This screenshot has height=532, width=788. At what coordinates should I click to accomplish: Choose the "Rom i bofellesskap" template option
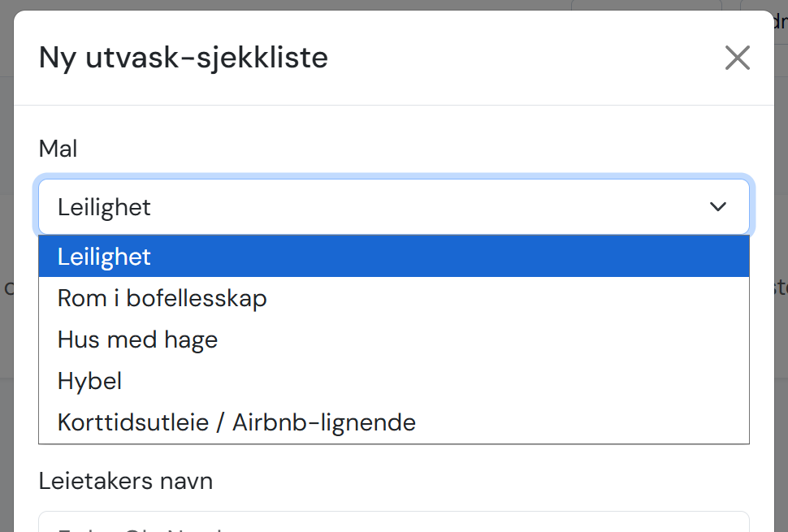click(x=162, y=297)
